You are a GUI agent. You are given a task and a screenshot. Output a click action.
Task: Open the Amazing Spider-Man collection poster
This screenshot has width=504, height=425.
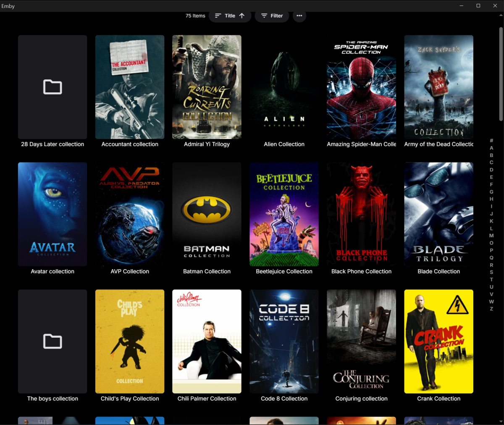(x=361, y=87)
